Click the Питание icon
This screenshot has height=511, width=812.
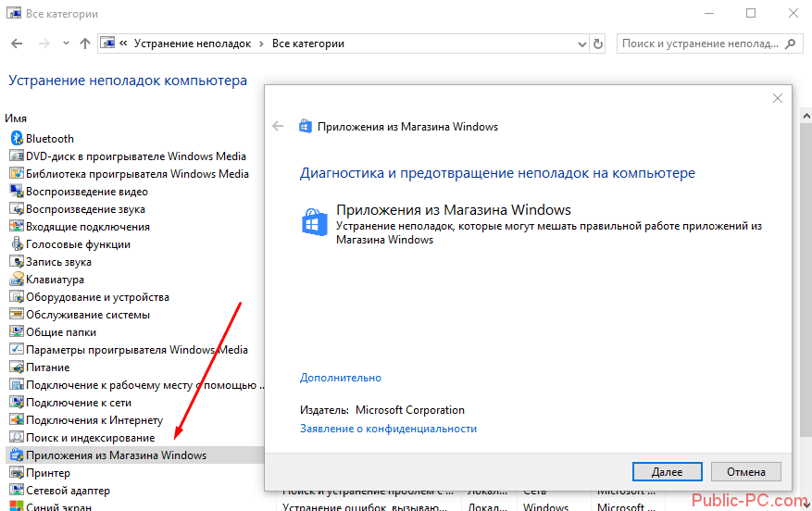[x=17, y=368]
